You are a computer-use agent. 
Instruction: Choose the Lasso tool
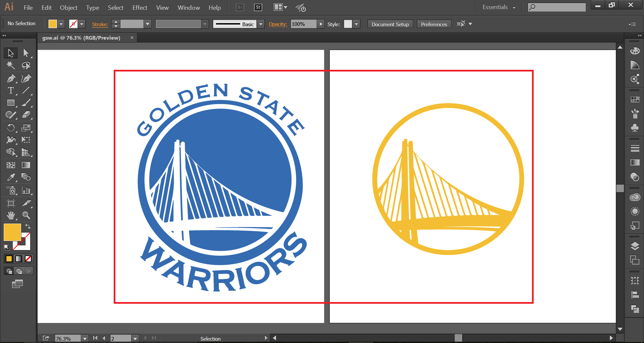pos(26,65)
